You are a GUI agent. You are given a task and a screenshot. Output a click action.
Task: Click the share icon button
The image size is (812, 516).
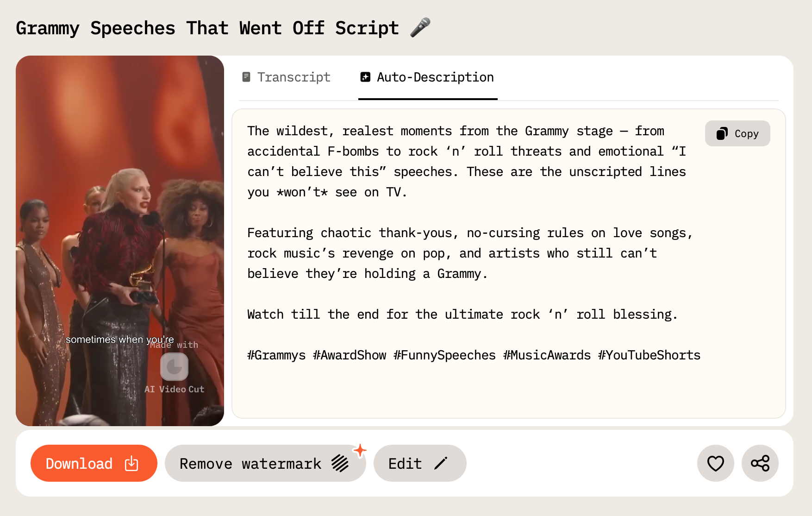pyautogui.click(x=760, y=463)
